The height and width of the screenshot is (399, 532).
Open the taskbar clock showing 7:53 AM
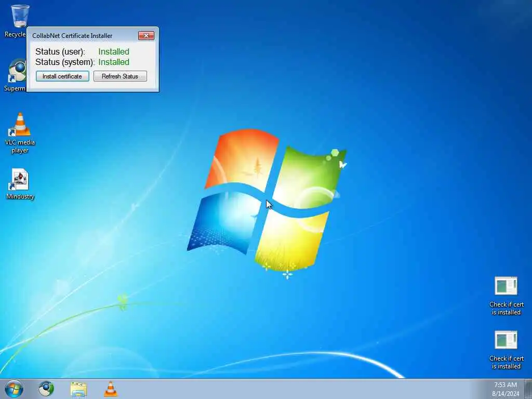point(506,385)
